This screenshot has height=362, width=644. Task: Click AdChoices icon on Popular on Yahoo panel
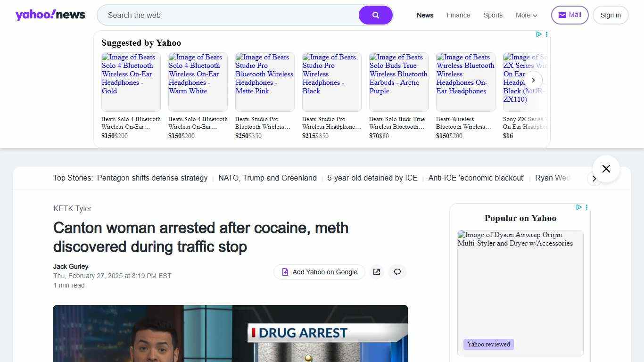pyautogui.click(x=579, y=207)
